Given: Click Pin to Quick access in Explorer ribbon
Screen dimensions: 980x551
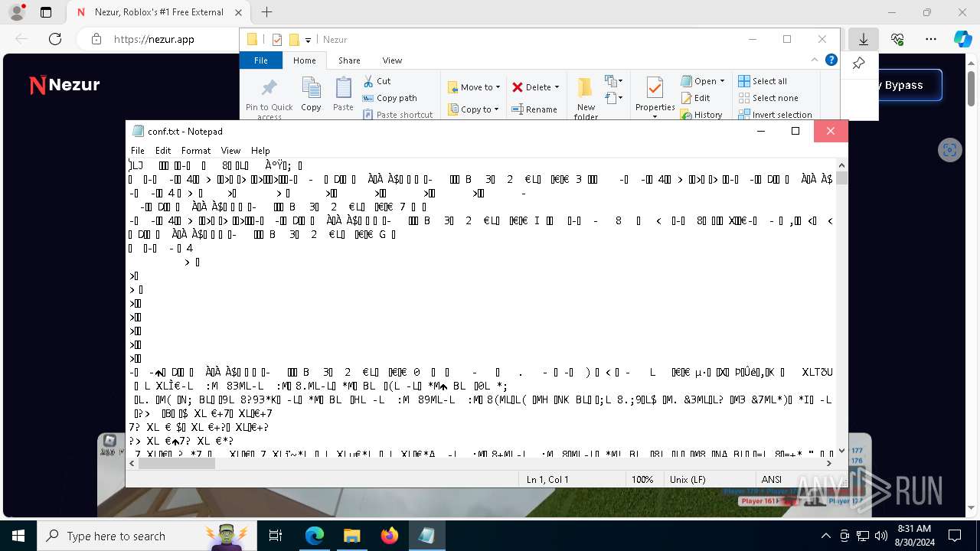Looking at the screenshot, I should click(x=269, y=98).
